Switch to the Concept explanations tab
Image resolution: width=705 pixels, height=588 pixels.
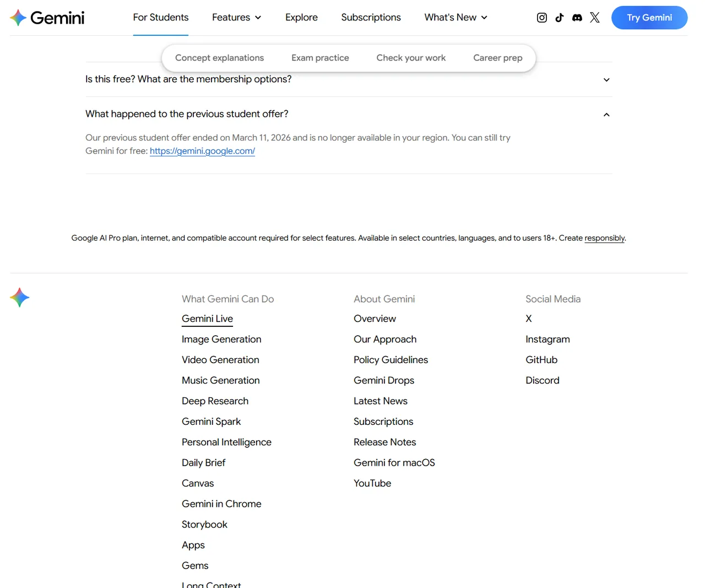tap(219, 58)
